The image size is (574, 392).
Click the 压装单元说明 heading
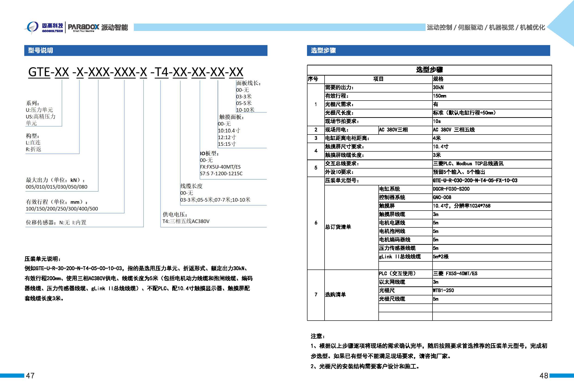point(43,259)
